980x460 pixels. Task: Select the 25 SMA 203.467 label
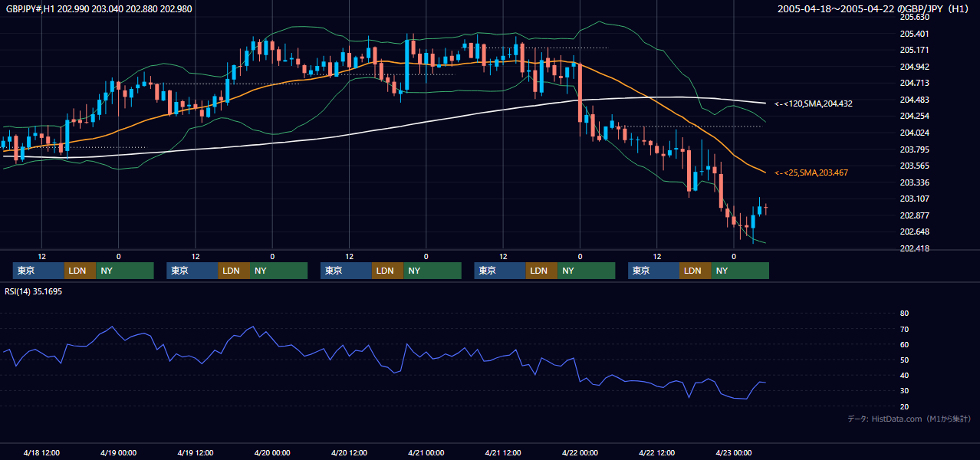click(811, 172)
